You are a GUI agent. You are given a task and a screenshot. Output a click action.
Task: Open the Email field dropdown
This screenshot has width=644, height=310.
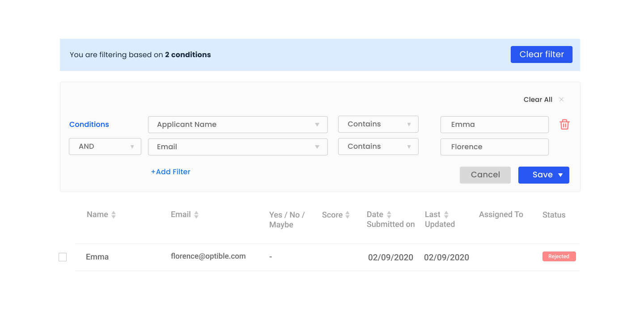coord(237,147)
